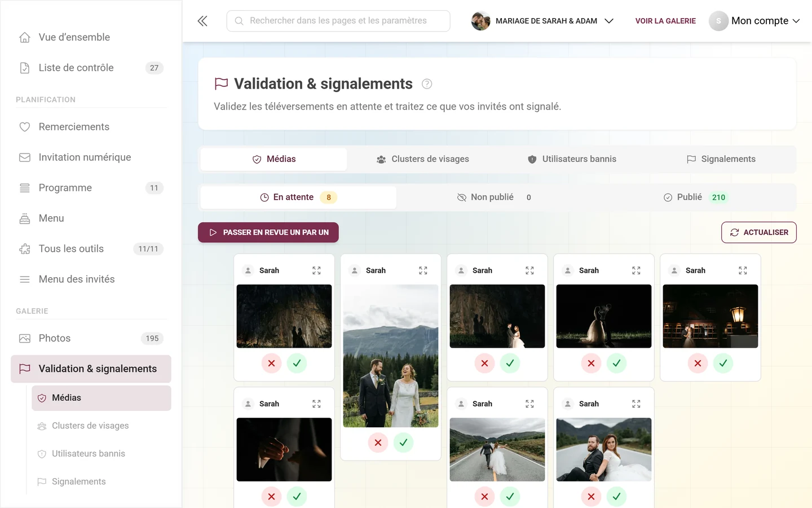Open Invitation numérique in sidebar

91,157
